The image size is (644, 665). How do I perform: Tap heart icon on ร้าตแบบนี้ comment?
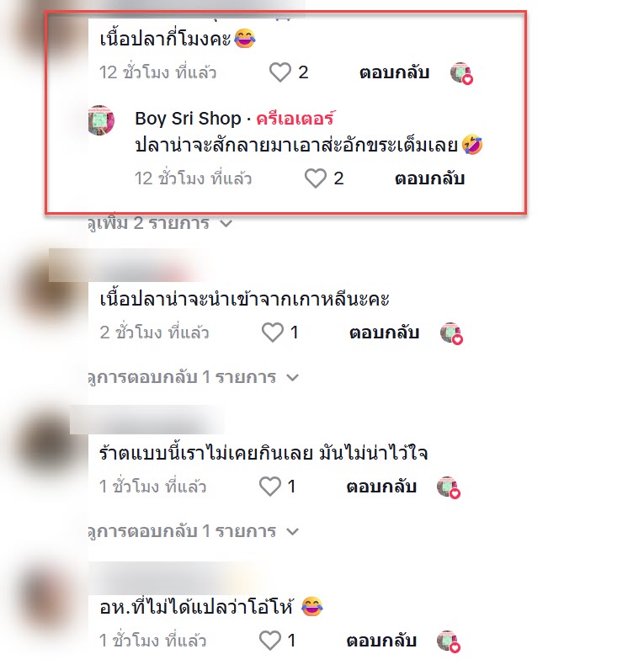270,487
